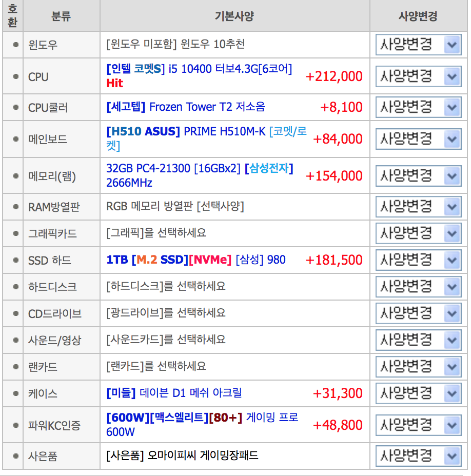Image resolution: width=471 pixels, height=476 pixels.
Task: Click the CD드라이브 category label
Action: 55,314
